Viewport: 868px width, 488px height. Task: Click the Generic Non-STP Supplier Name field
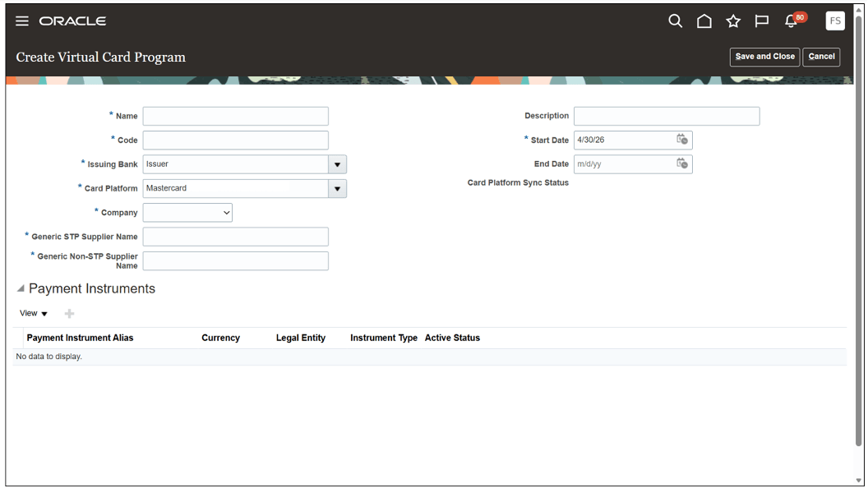pyautogui.click(x=235, y=260)
